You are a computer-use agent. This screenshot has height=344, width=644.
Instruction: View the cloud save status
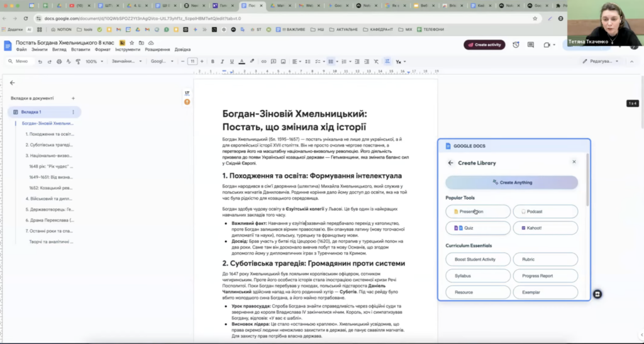coord(151,43)
